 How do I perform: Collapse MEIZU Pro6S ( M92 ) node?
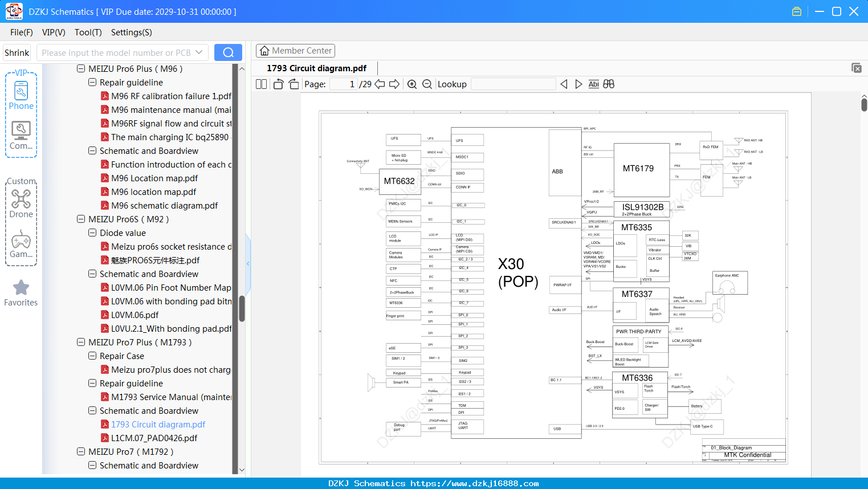[x=81, y=219]
